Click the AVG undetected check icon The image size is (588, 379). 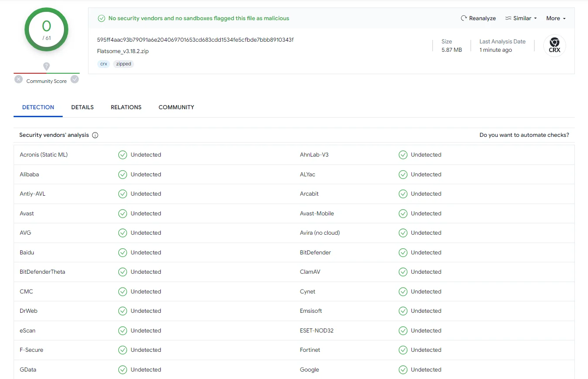point(123,233)
